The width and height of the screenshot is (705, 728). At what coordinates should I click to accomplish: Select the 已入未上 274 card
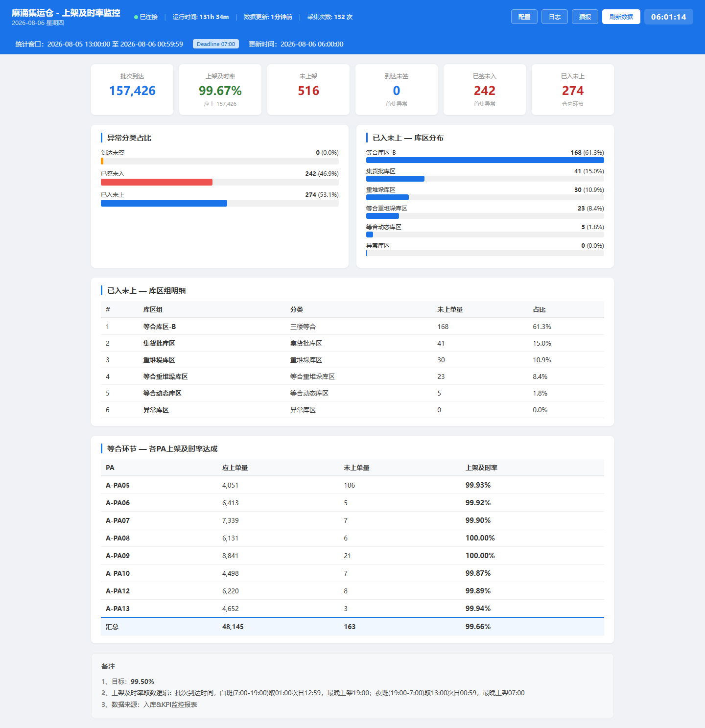pyautogui.click(x=573, y=90)
